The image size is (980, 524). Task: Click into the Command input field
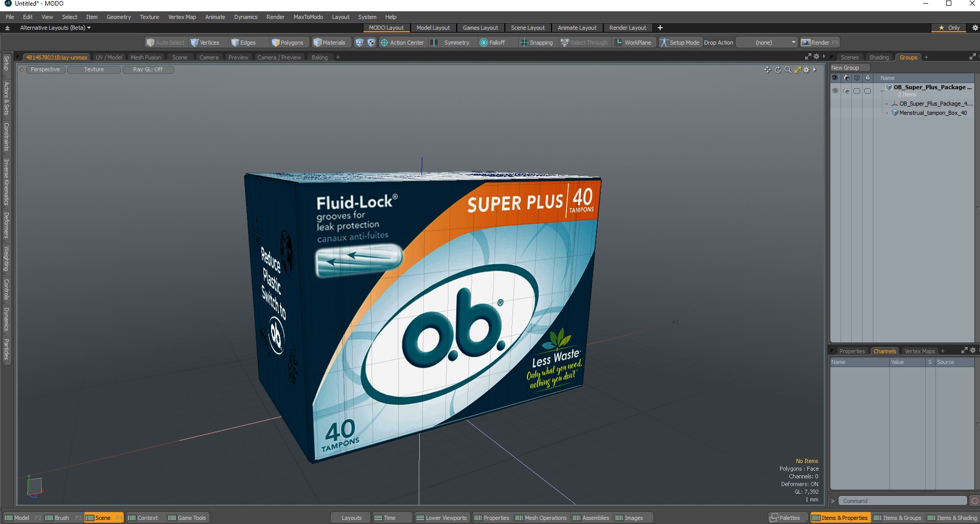(903, 501)
